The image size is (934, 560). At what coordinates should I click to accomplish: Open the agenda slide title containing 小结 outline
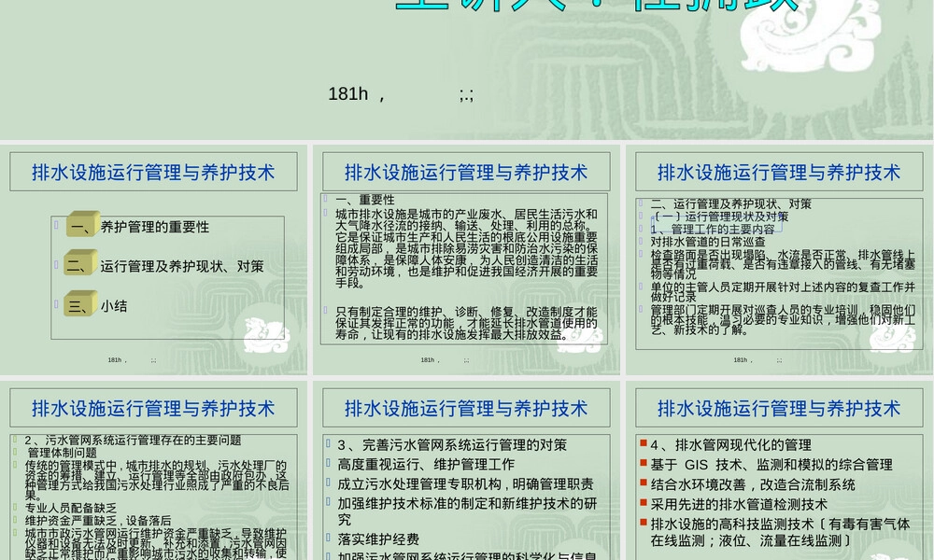153,172
